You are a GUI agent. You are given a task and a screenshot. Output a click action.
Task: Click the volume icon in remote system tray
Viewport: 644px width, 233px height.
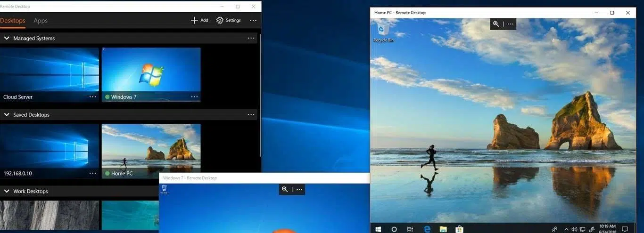click(574, 229)
